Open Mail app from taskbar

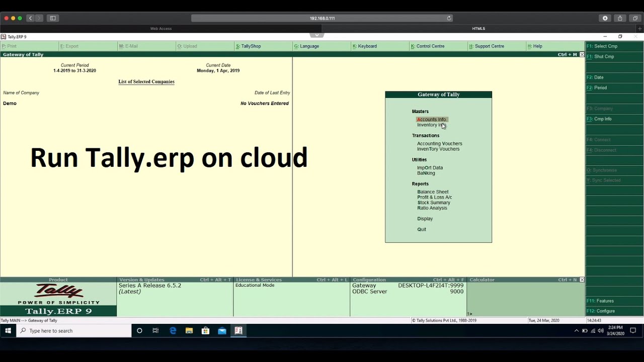click(222, 331)
